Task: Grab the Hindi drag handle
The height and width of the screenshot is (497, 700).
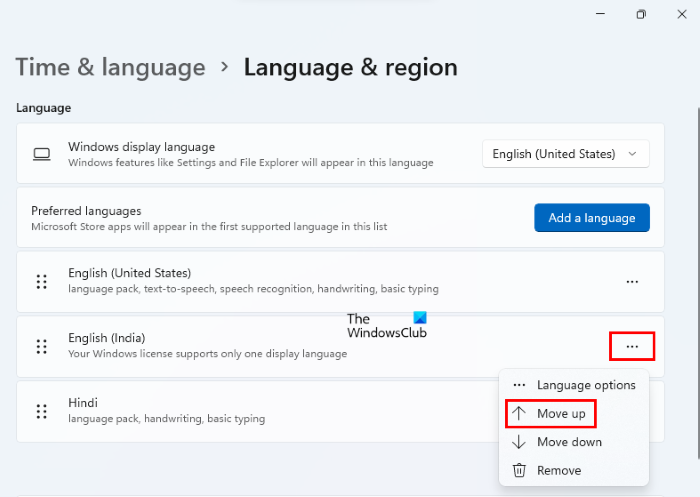Action: [41, 411]
